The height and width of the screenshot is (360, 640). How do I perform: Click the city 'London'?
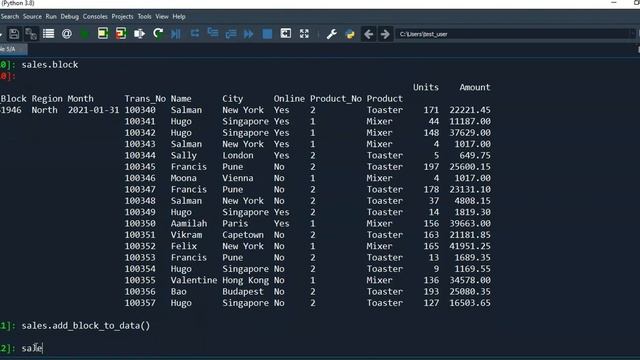[238, 156]
